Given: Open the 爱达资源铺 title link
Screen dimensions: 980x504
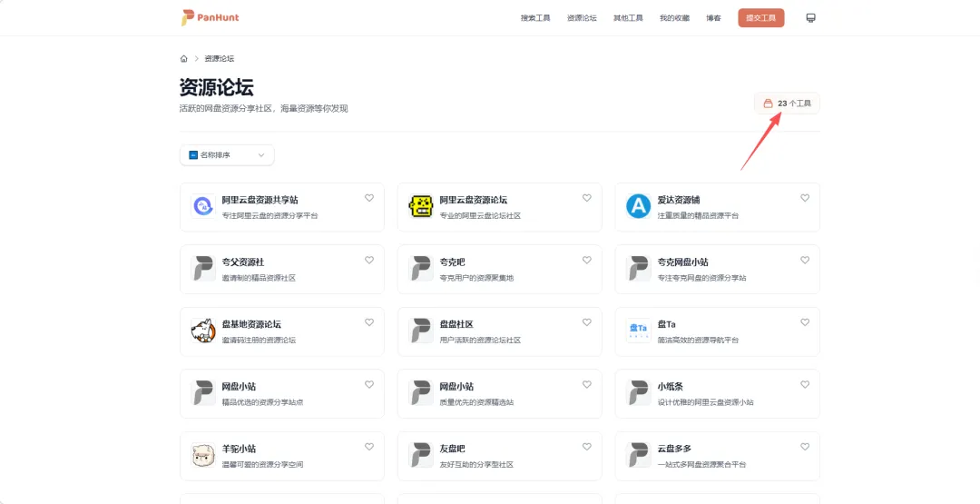Looking at the screenshot, I should 679,200.
